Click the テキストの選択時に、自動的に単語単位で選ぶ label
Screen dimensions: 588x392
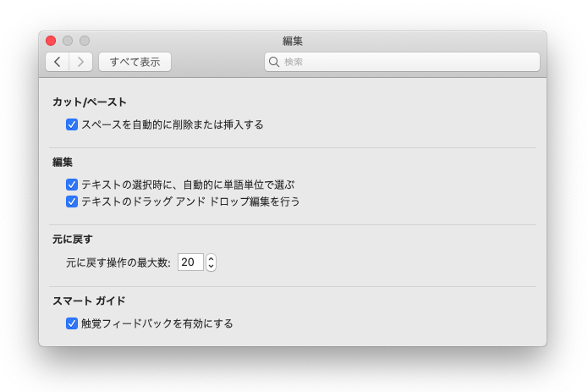pyautogui.click(x=188, y=185)
